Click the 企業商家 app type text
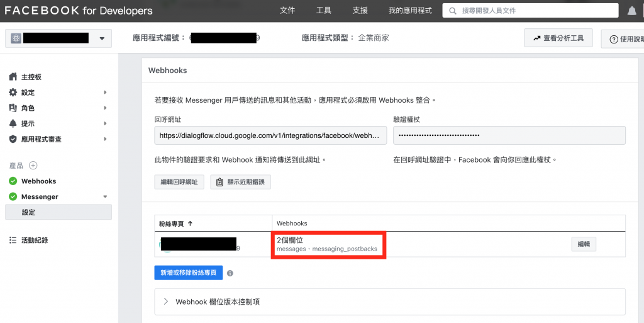 374,38
